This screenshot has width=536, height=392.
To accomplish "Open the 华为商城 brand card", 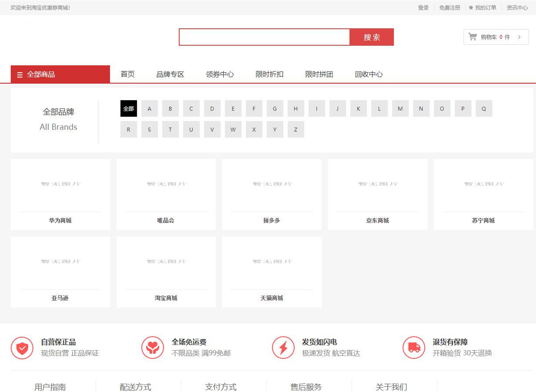I will tap(60, 194).
